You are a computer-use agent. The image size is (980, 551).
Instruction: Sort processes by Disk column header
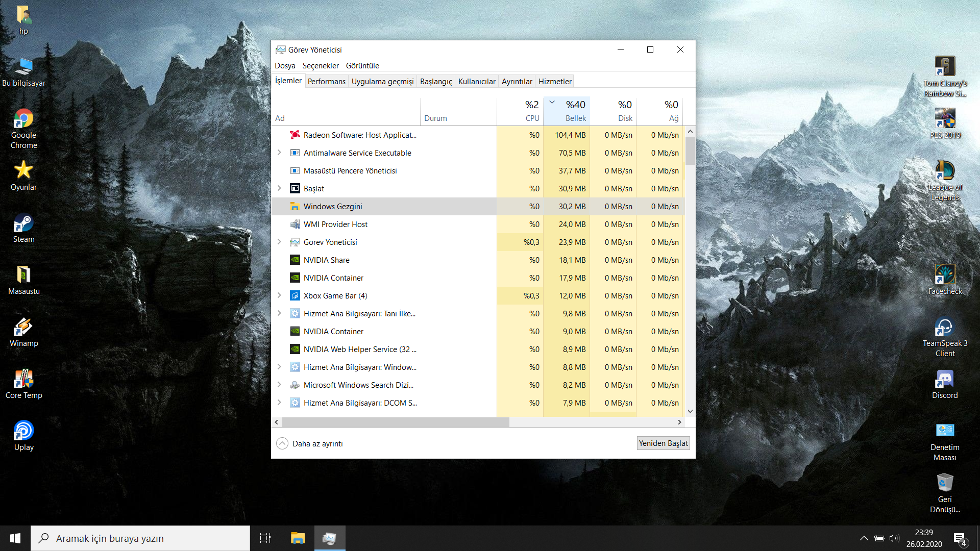click(613, 111)
